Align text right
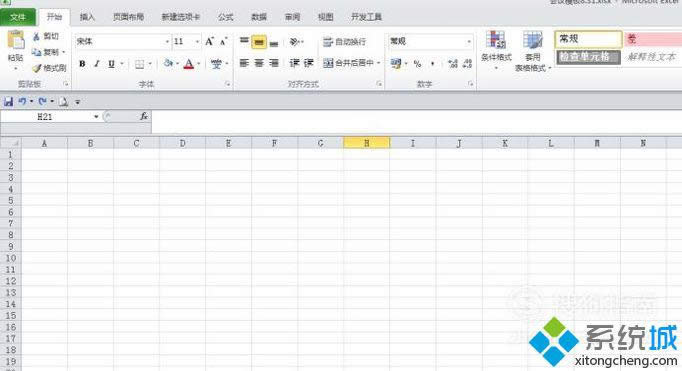 pos(274,64)
